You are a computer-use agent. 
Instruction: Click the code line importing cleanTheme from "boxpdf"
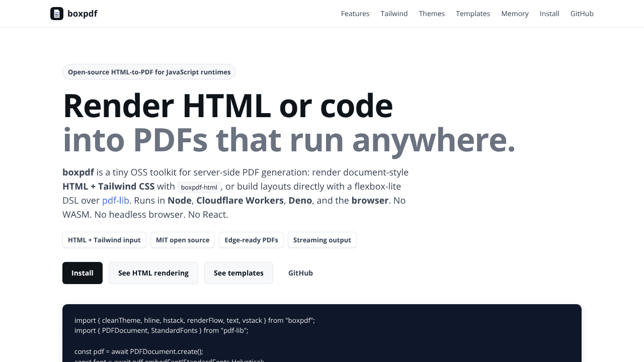click(195, 320)
